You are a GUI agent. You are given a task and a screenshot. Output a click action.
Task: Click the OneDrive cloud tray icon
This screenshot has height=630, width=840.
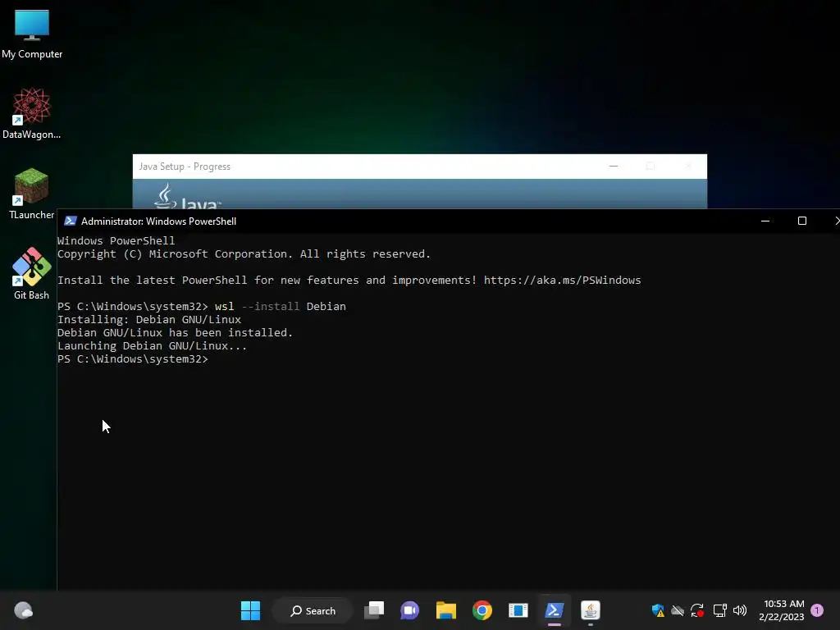678,610
